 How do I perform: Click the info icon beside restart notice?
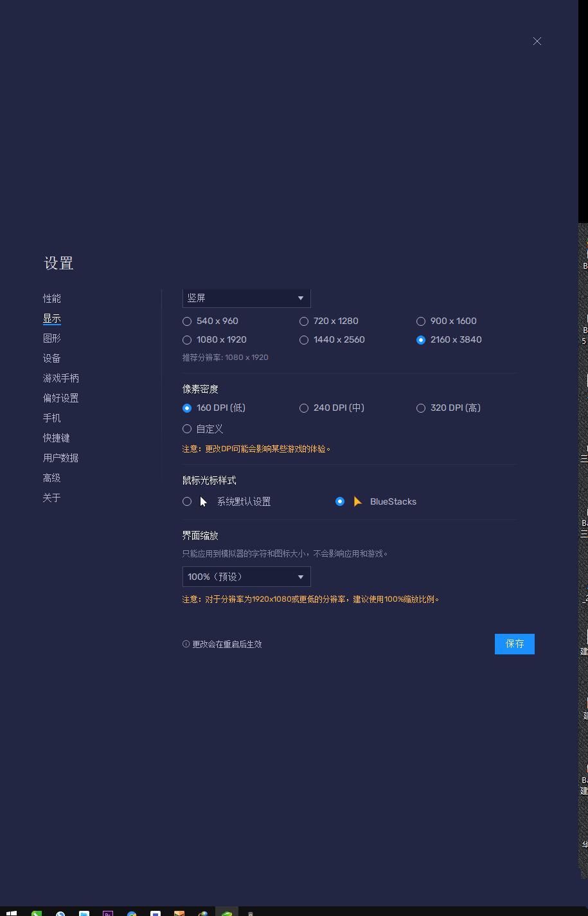tap(186, 644)
